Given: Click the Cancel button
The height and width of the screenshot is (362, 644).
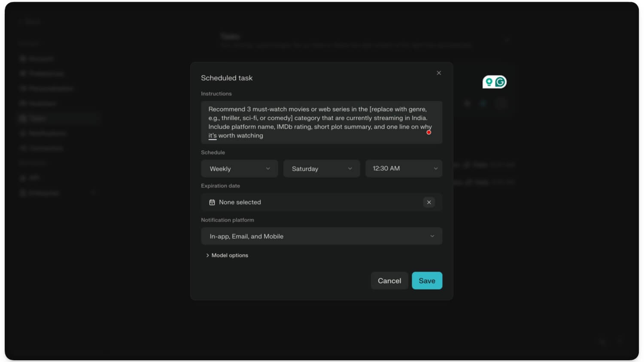Looking at the screenshot, I should [x=389, y=281].
